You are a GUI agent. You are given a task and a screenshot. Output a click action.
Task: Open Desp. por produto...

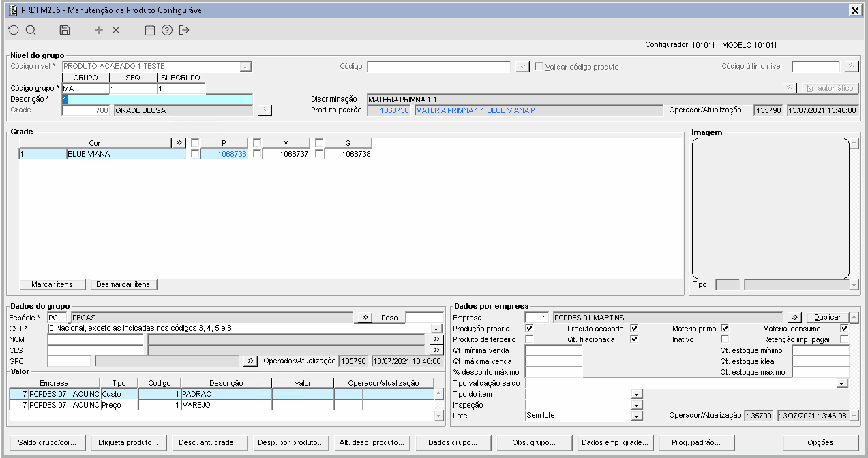(x=291, y=442)
